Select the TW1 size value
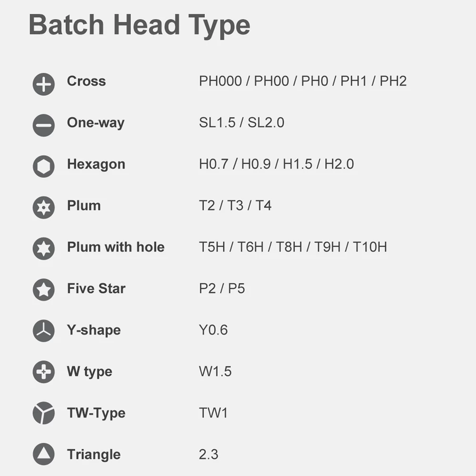Image resolution: width=476 pixels, height=476 pixels. [x=213, y=413]
